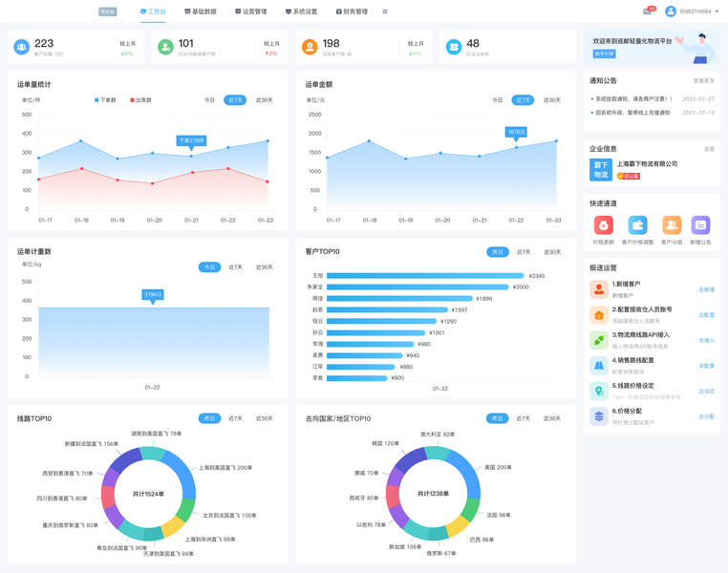Click the 378KG marker in 运单计重数
Image resolution: width=728 pixels, height=573 pixels.
[x=153, y=295]
